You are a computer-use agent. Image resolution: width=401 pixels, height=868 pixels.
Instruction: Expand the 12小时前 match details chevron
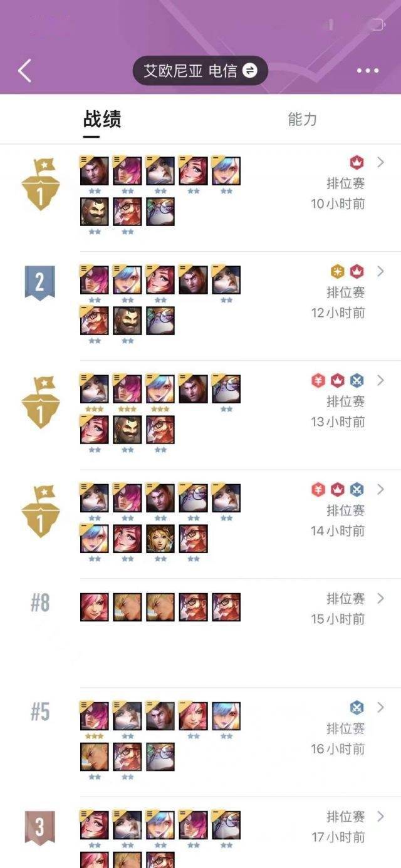click(x=380, y=271)
